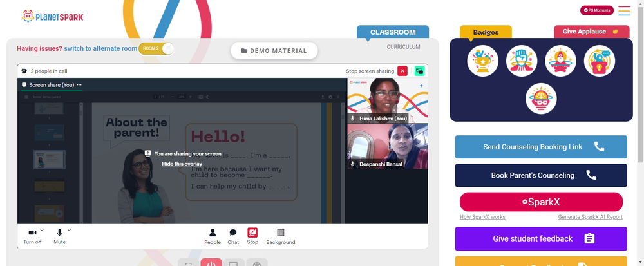Award the trophy star badge
The height and width of the screenshot is (266, 644).
tap(482, 61)
